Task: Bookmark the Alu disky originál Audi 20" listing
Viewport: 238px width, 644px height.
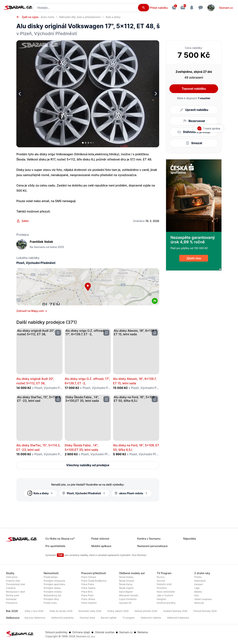Action: coord(58,333)
